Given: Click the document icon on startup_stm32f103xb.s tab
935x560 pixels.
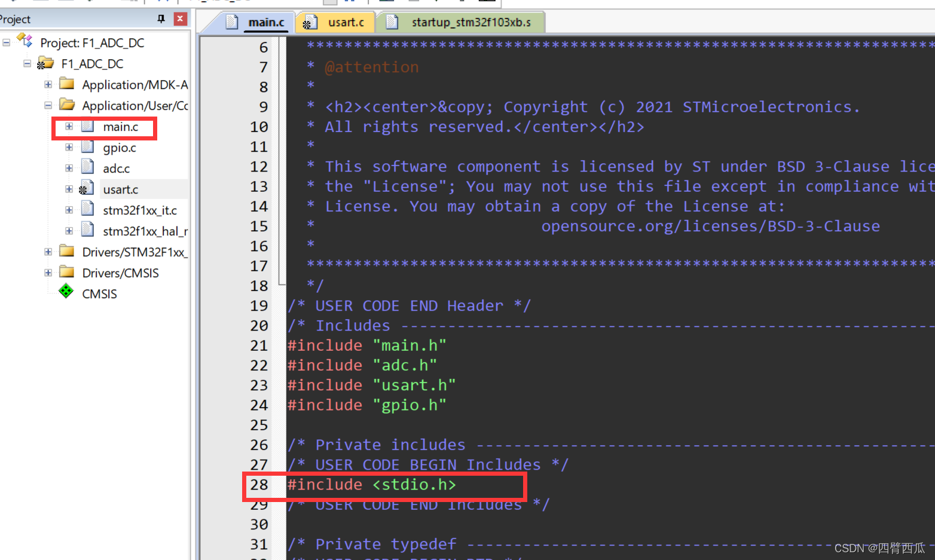Looking at the screenshot, I should pyautogui.click(x=392, y=22).
